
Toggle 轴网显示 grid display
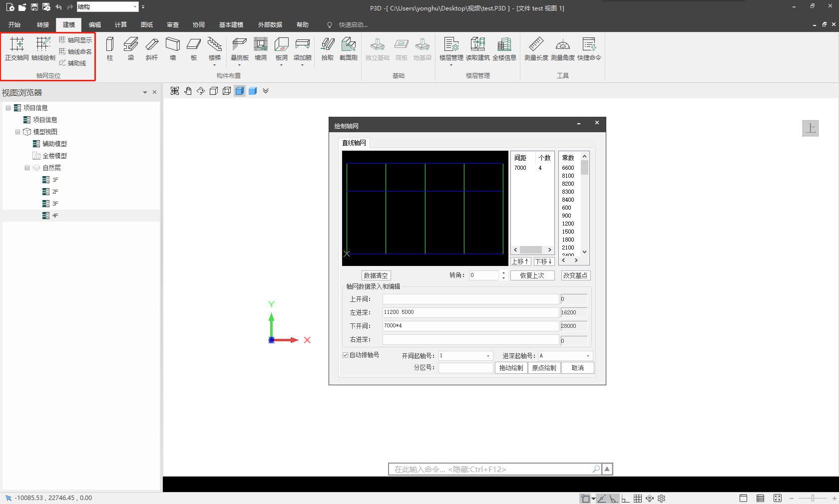pos(75,40)
